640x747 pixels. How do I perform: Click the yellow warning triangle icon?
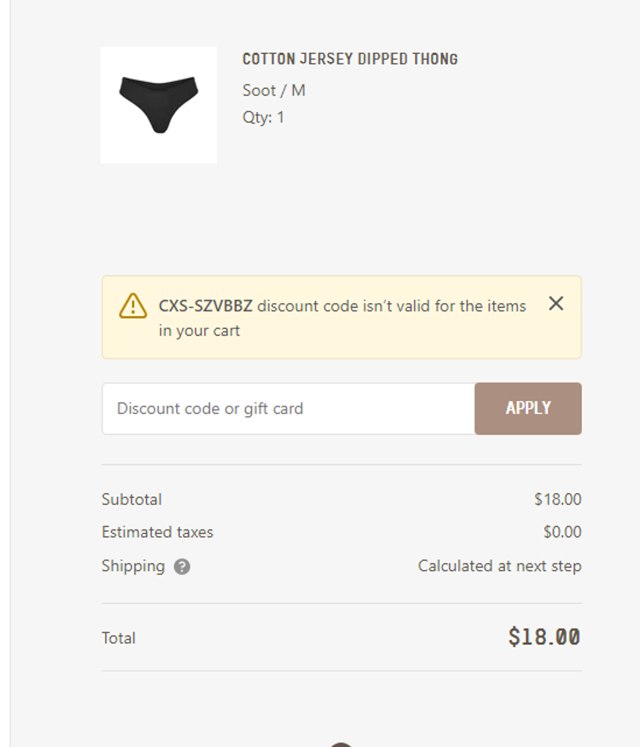(x=133, y=306)
